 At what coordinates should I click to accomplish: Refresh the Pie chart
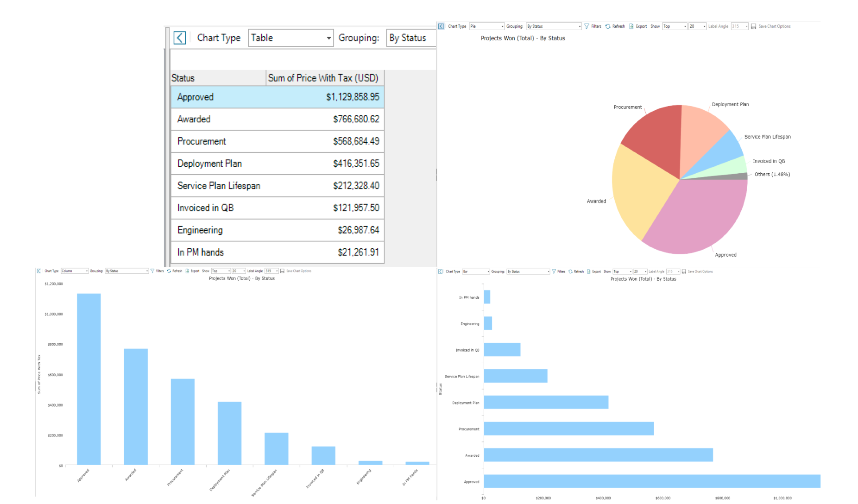(615, 26)
